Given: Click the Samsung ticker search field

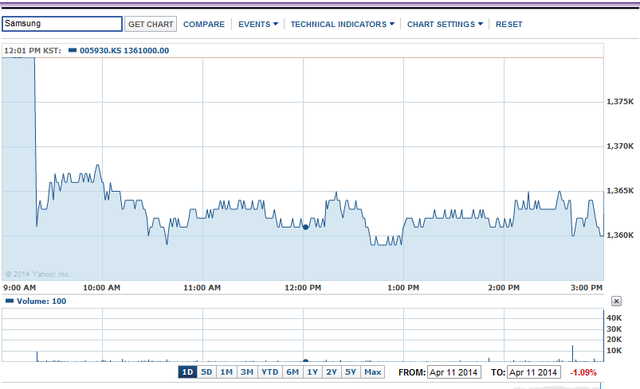Looking at the screenshot, I should (x=62, y=24).
